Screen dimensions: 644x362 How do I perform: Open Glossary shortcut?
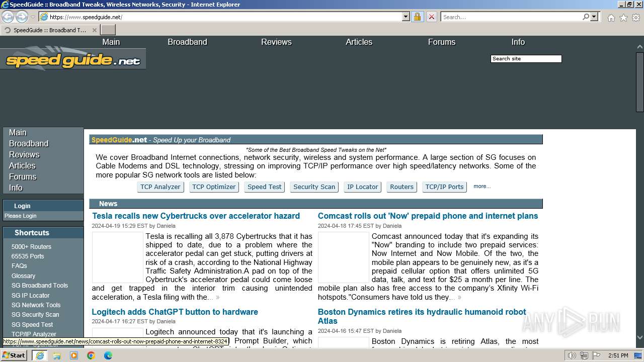(23, 276)
